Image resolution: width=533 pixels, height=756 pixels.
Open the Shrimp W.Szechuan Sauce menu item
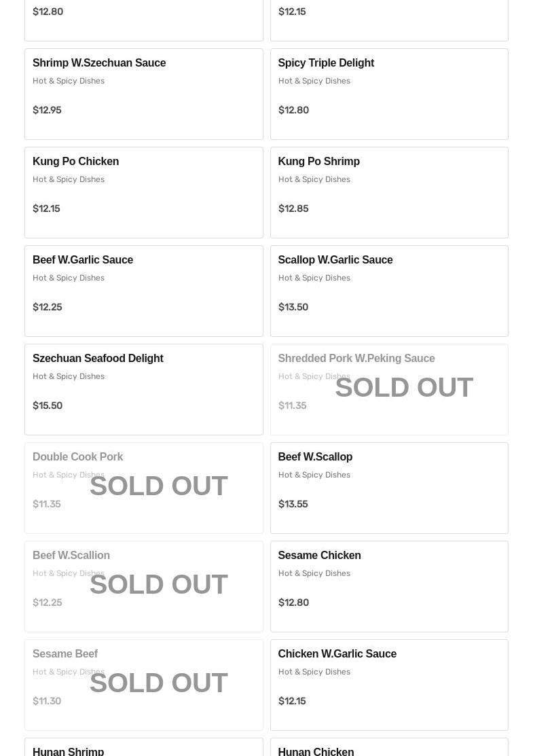pyautogui.click(x=143, y=94)
